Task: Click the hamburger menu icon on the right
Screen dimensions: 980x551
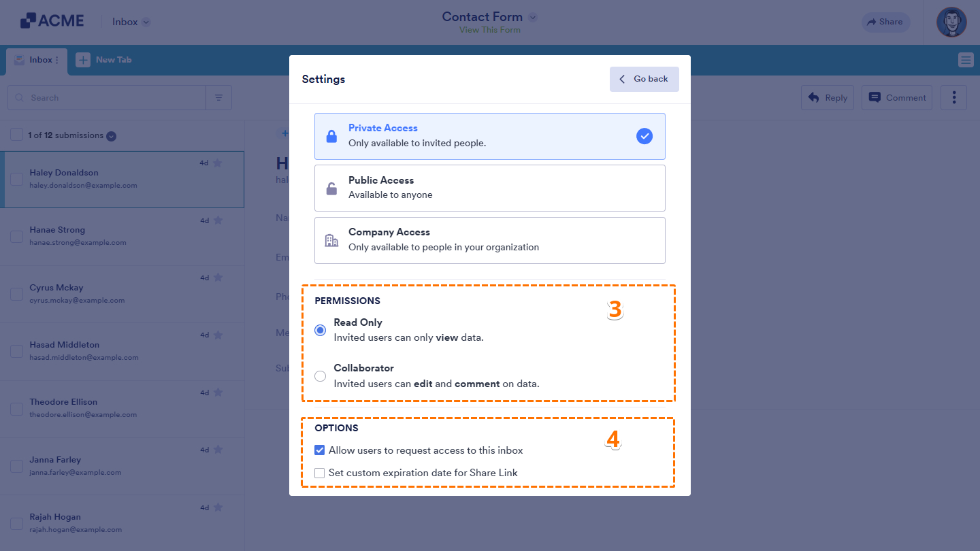Action: coord(966,60)
